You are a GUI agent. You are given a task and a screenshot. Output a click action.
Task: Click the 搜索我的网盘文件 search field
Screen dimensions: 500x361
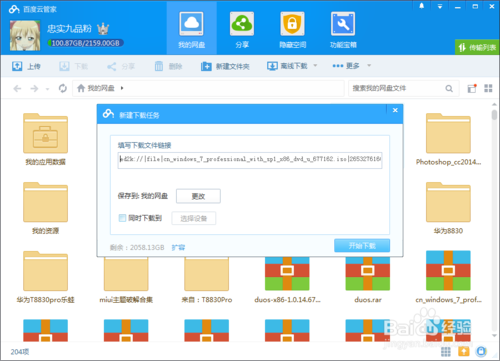pos(397,88)
